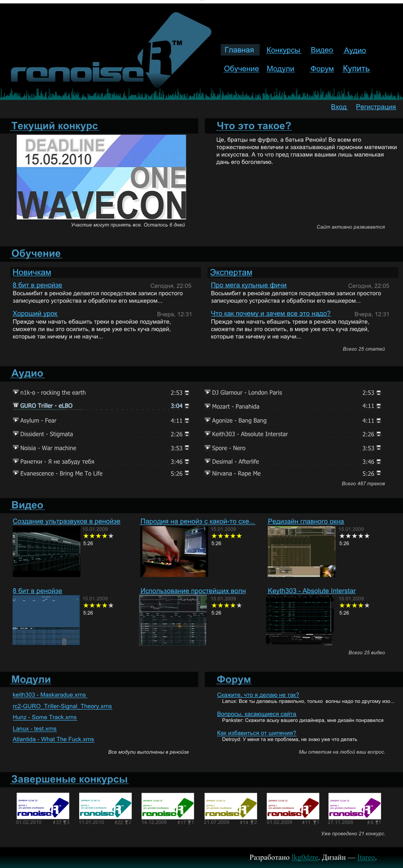Viewport: 403px width, 868px height.
Task: Open Обучение in top navigation
Action: point(241,69)
